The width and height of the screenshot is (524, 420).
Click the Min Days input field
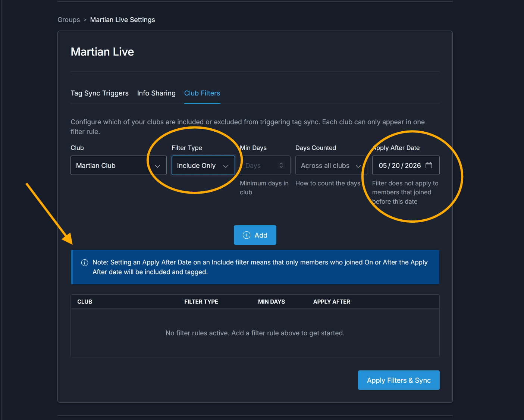[265, 165]
